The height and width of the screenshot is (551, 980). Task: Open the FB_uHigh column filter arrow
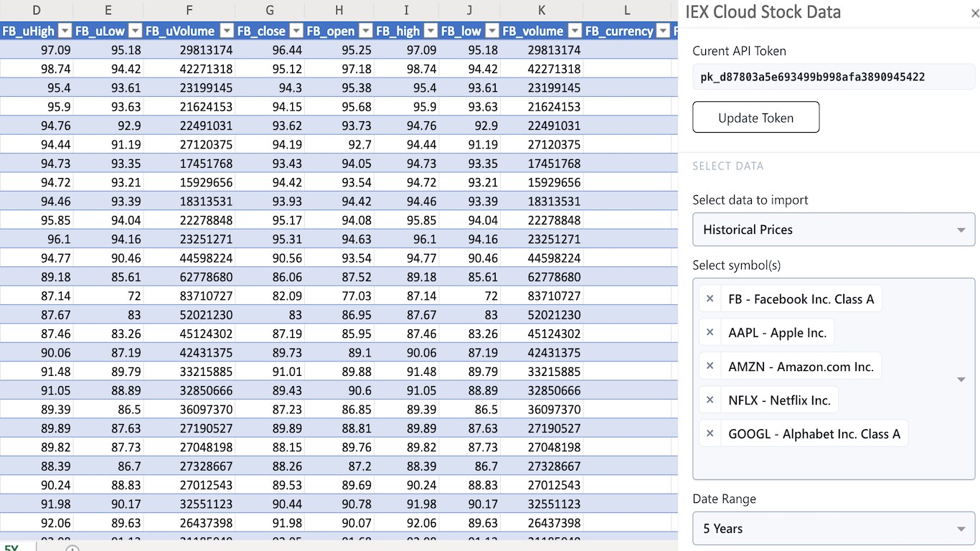click(x=65, y=31)
